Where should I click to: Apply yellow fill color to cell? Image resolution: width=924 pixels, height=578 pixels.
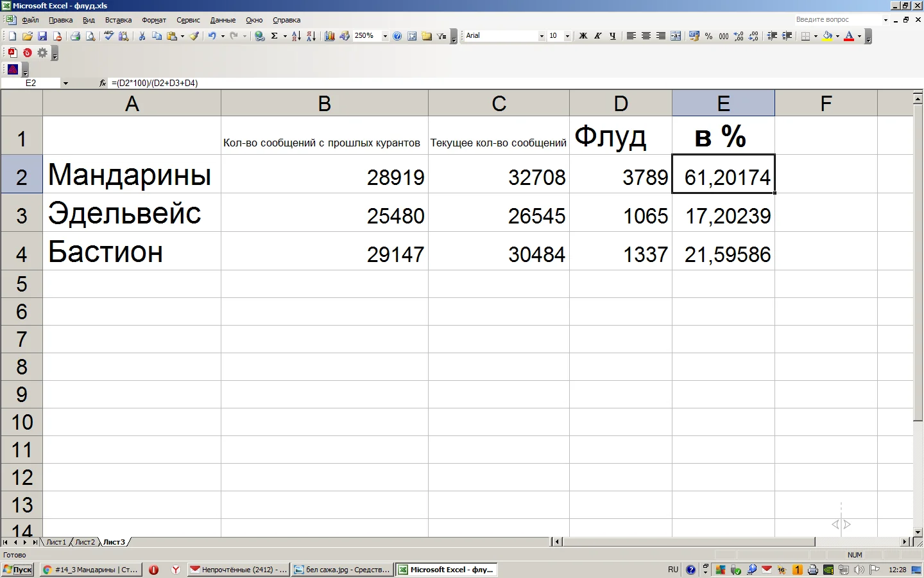(x=828, y=36)
